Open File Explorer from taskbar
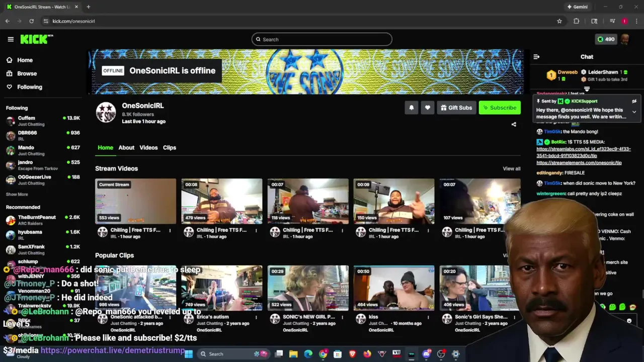The width and height of the screenshot is (644, 362). click(293, 354)
